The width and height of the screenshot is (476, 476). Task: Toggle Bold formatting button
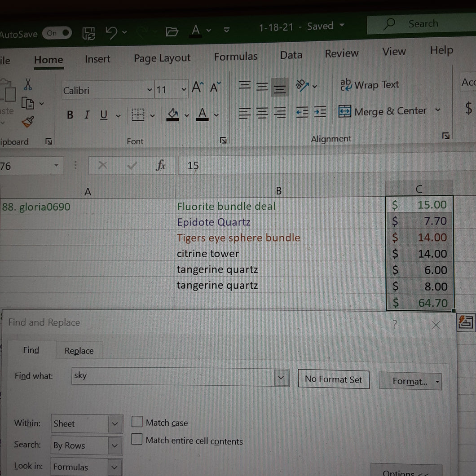tap(70, 115)
